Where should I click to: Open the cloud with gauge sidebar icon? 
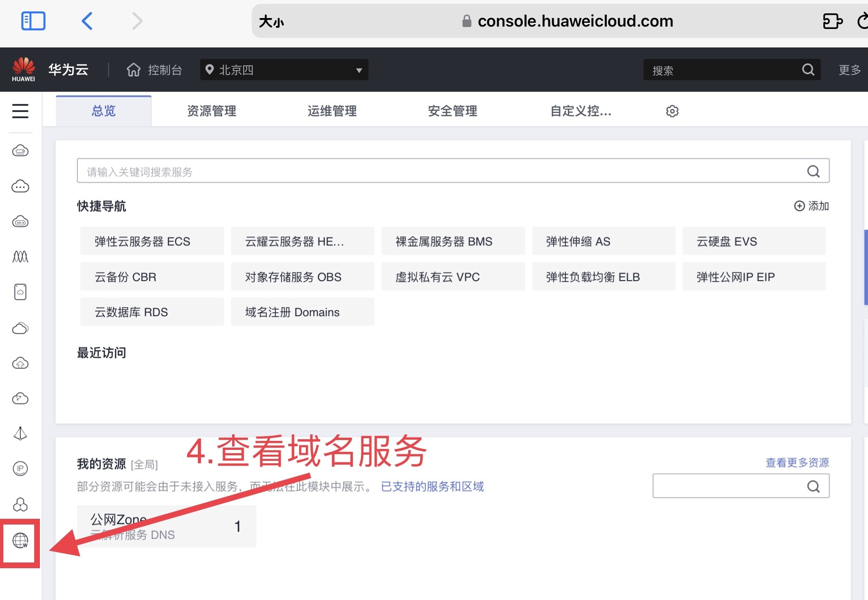pos(20,398)
